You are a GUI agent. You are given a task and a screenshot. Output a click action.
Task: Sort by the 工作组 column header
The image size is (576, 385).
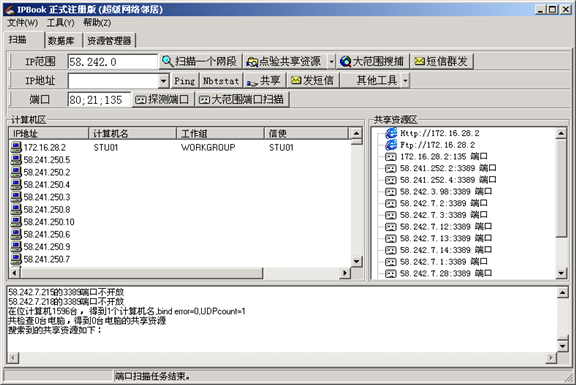(220, 133)
